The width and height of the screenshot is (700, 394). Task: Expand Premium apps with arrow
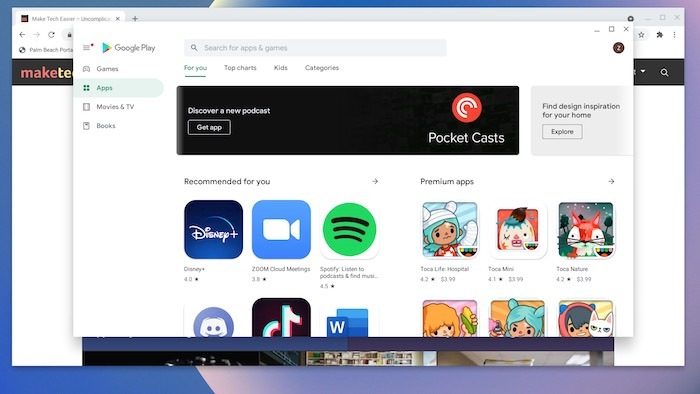tap(611, 182)
